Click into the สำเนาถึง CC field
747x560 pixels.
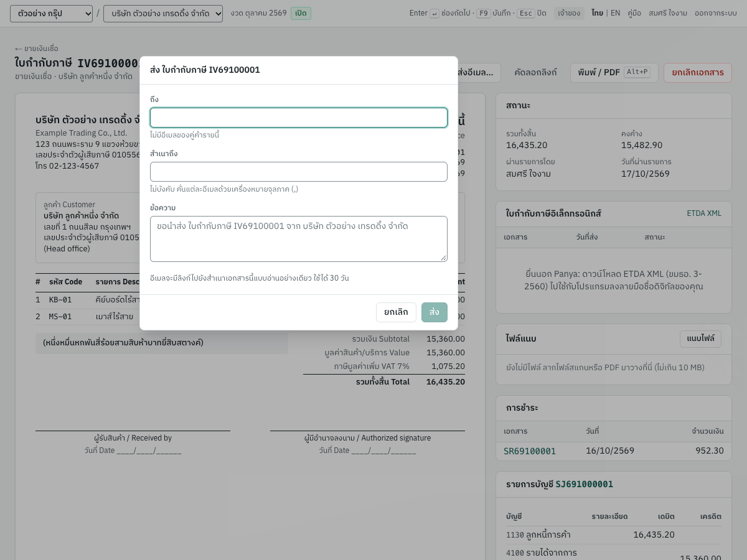299,172
